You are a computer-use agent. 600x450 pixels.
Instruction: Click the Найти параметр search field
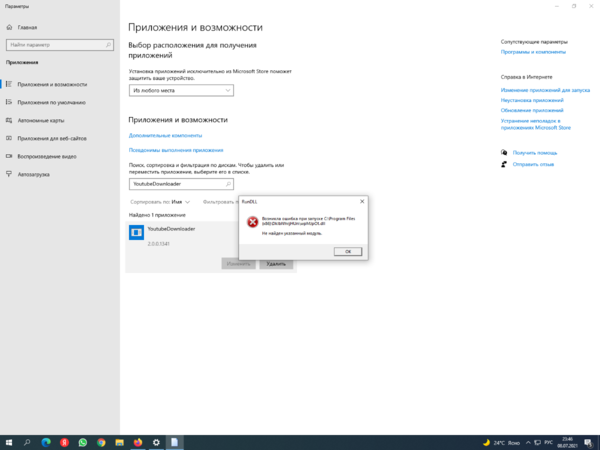60,45
